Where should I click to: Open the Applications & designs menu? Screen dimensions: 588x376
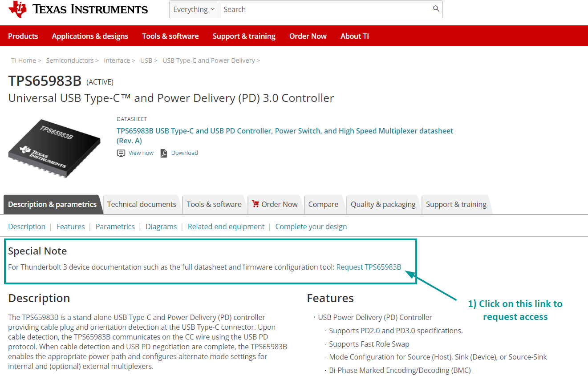point(90,36)
